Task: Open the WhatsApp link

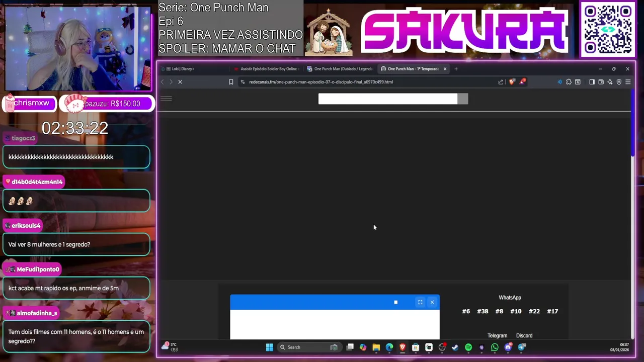Action: [x=510, y=298]
